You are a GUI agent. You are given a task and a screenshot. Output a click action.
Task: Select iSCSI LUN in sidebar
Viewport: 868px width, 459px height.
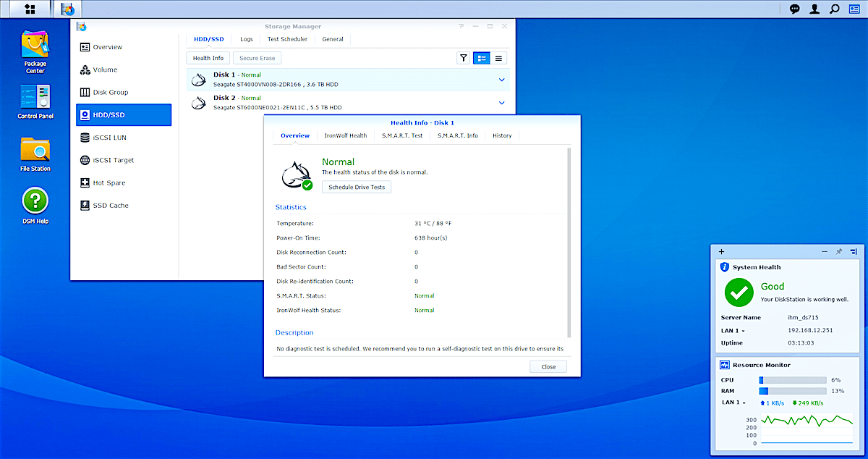124,138
